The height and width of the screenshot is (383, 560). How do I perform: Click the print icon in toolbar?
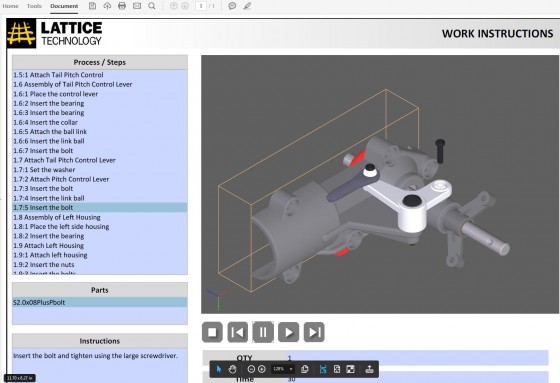tap(122, 6)
